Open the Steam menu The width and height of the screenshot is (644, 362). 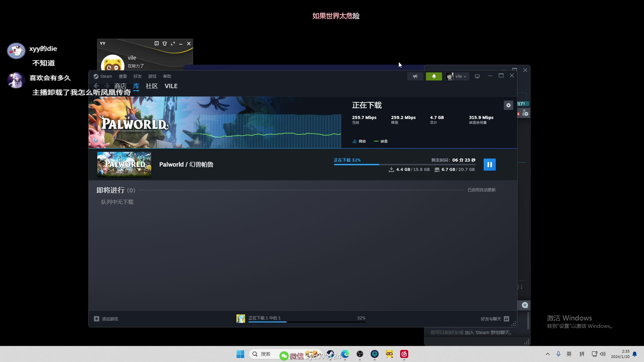click(x=103, y=76)
